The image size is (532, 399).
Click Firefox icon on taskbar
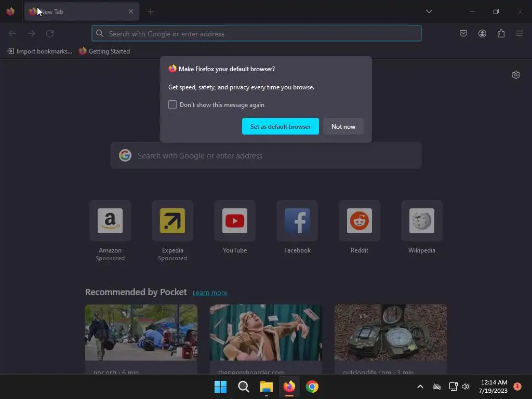point(289,387)
